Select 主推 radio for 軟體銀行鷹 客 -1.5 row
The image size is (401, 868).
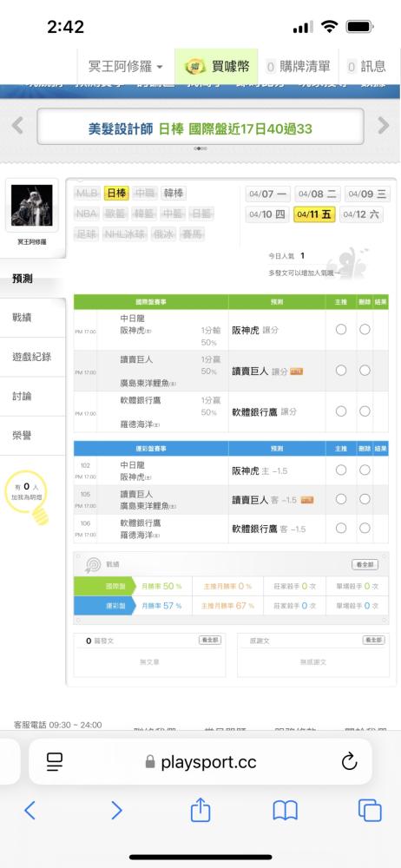click(x=341, y=528)
